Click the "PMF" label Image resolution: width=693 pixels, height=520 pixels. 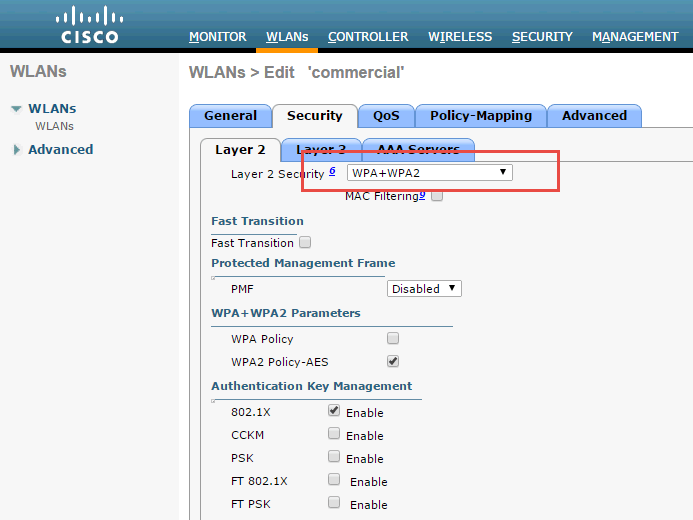(242, 289)
